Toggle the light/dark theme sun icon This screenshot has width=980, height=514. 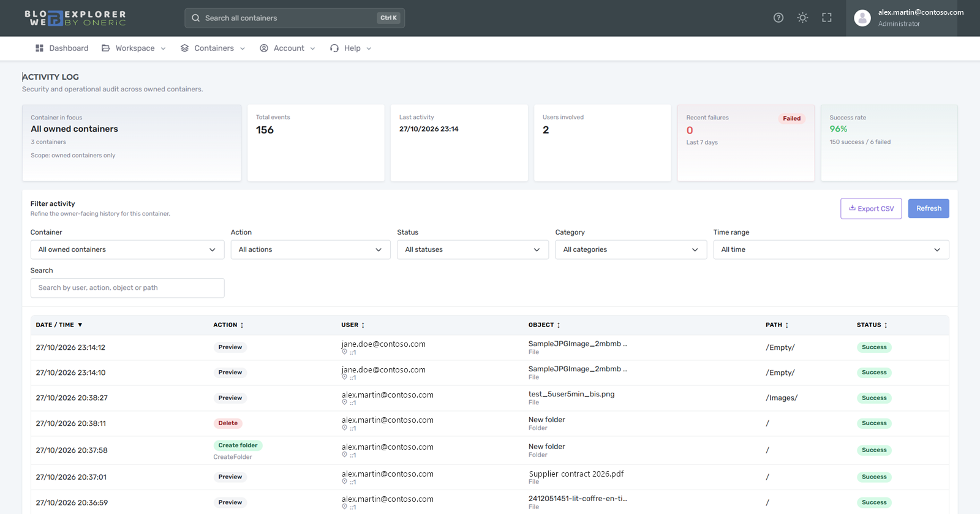click(x=802, y=18)
